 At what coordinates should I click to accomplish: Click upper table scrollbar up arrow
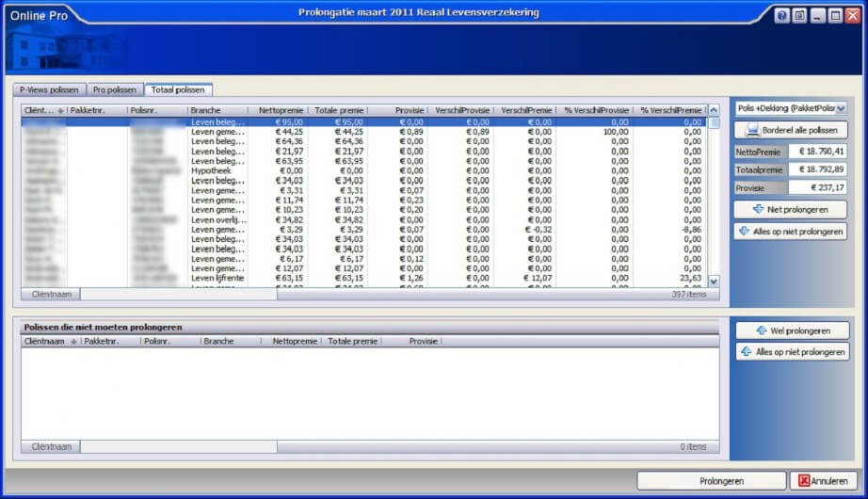(x=714, y=110)
